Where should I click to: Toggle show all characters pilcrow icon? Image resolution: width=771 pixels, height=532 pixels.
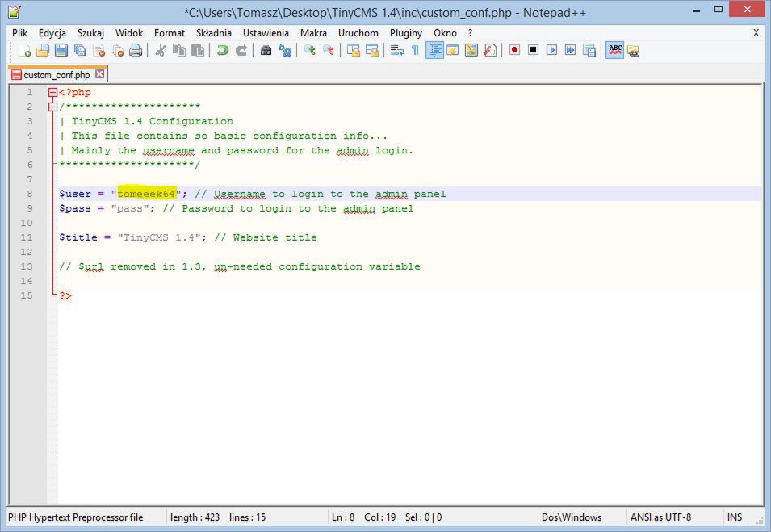[x=416, y=50]
